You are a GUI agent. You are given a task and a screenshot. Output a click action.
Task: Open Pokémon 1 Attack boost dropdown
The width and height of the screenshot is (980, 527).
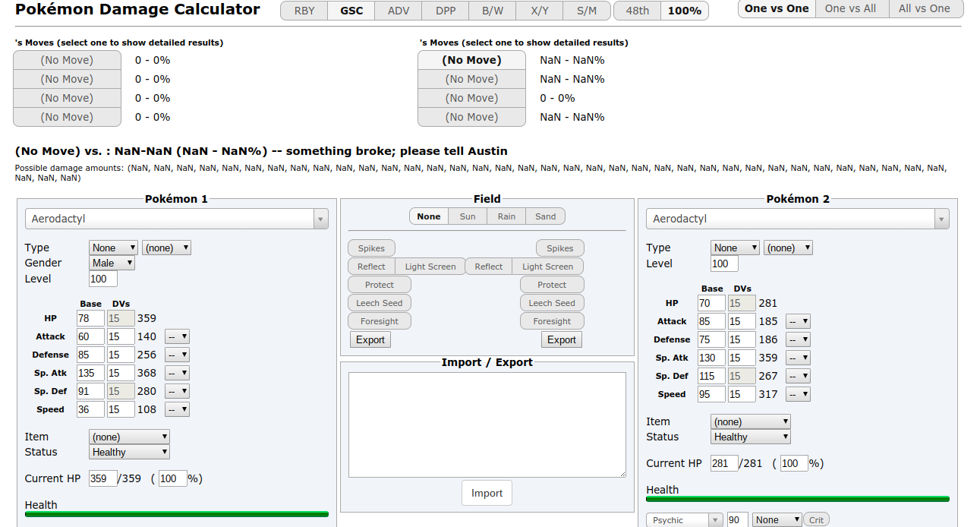[177, 336]
